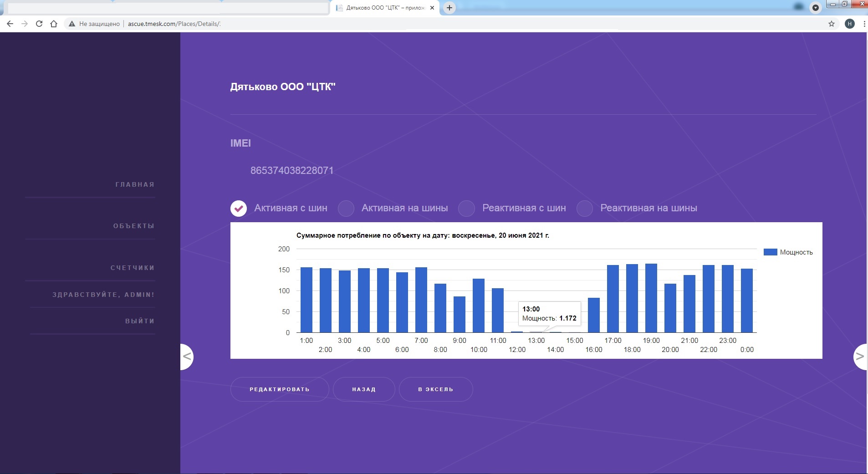Select Активная с шин radio option
This screenshot has width=868, height=474.
pos(239,208)
